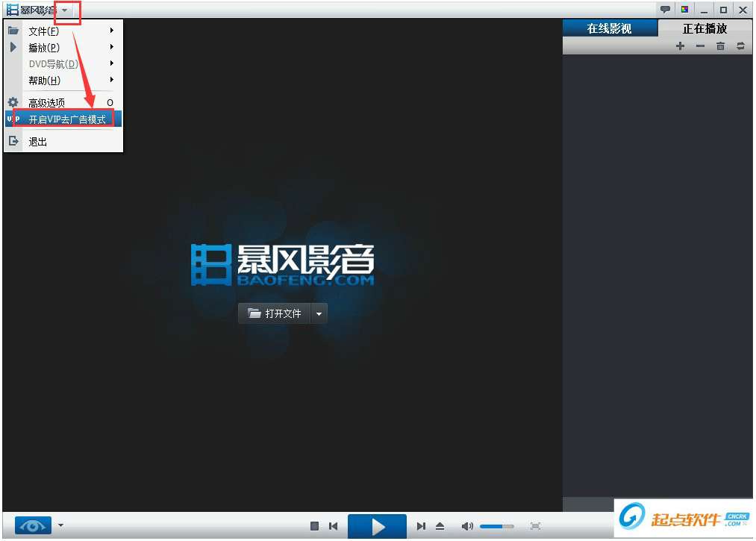
Task: Click the exit icon beside 退出
Action: click(x=13, y=141)
